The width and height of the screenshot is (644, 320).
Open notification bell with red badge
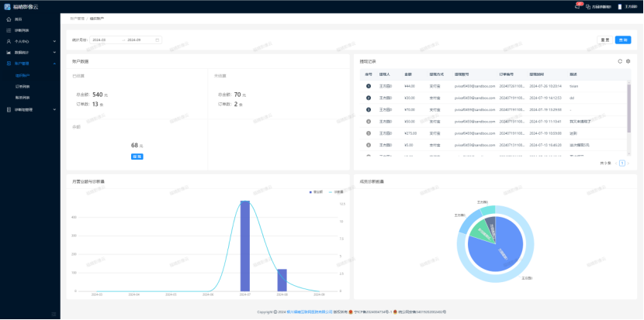[577, 6]
